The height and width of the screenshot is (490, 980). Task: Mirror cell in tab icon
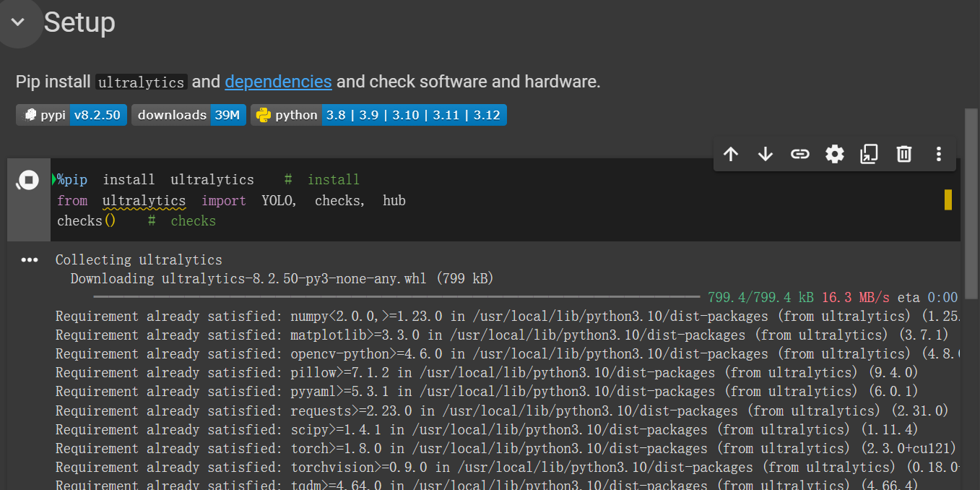[x=869, y=154]
